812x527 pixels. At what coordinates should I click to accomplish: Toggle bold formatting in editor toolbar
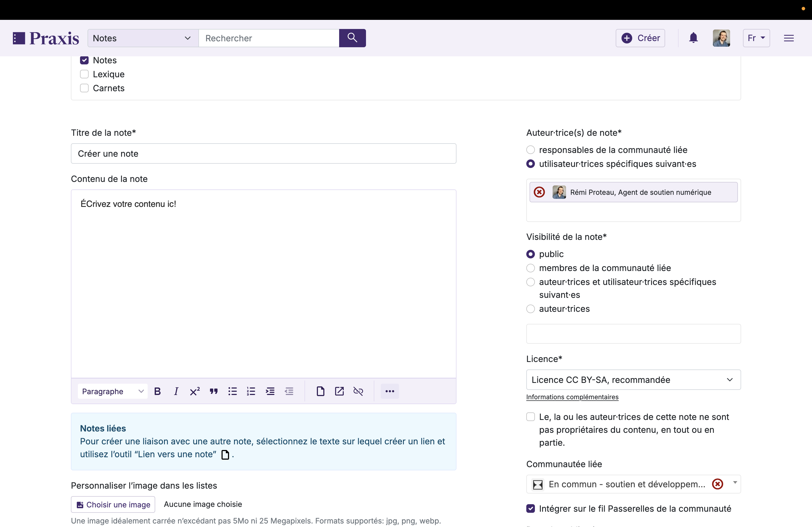point(157,391)
